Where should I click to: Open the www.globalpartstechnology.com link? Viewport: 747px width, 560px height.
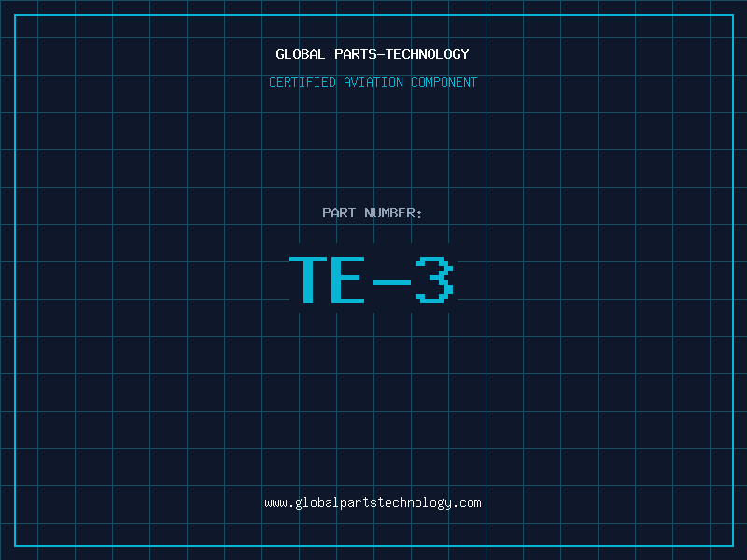click(373, 503)
